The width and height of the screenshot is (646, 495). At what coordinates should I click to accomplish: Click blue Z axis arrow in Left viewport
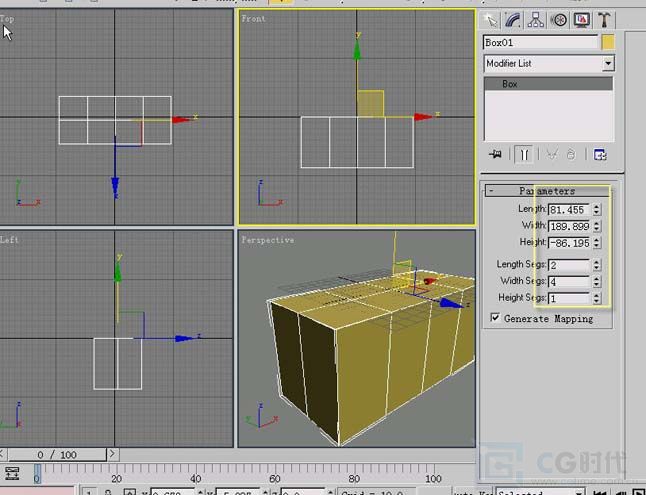click(184, 338)
